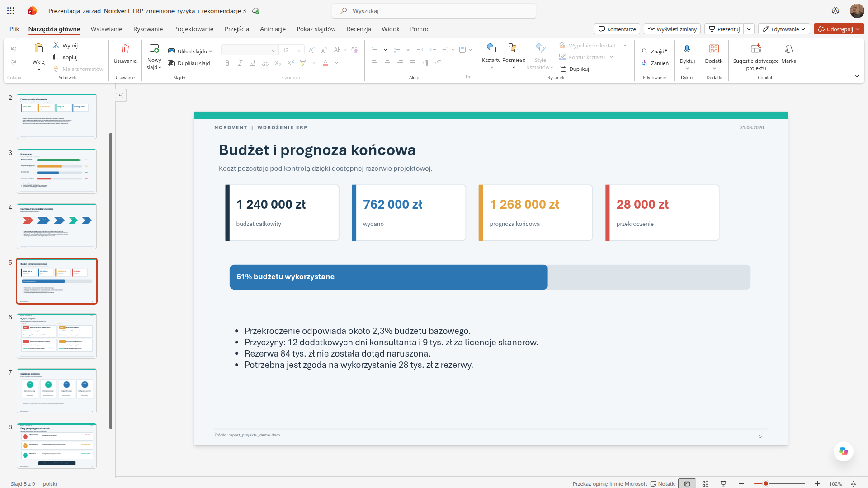This screenshot has width=868, height=488.
Task: Duplicate the slide with Duplikuj slajd
Action: pos(189,63)
